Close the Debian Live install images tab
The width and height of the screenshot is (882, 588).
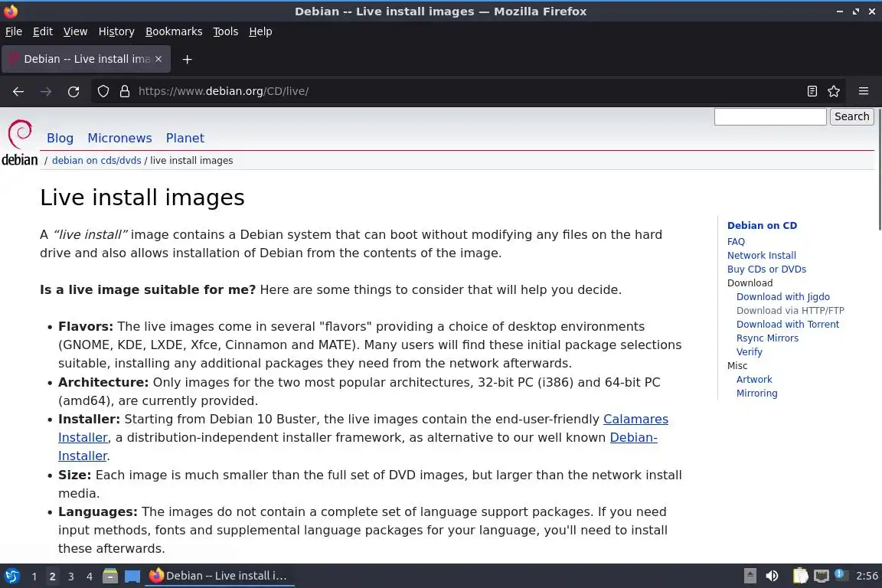[158, 59]
